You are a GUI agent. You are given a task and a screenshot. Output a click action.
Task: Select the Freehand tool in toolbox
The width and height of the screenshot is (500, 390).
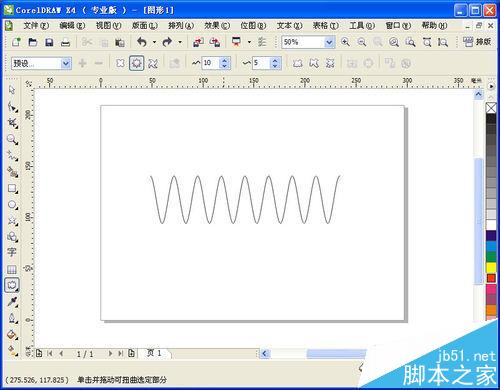click(12, 156)
